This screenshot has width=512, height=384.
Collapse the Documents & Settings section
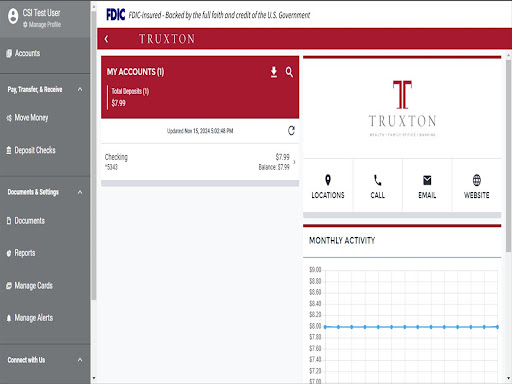coord(80,192)
